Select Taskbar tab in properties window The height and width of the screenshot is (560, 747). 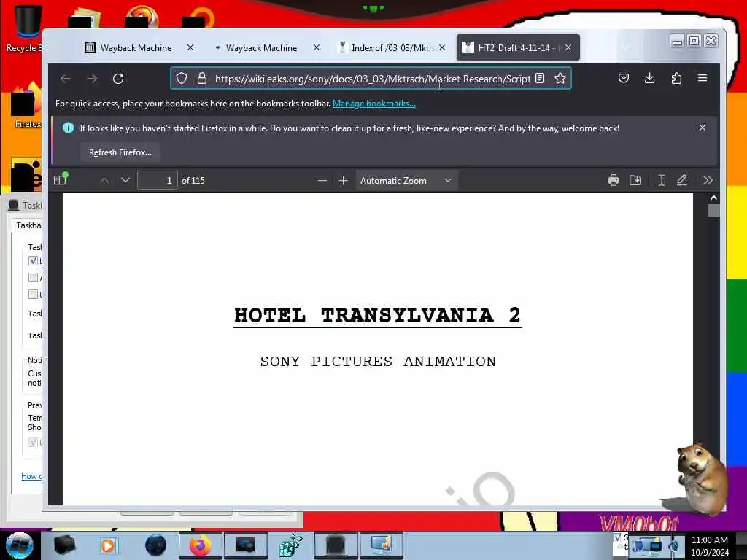[x=28, y=225]
